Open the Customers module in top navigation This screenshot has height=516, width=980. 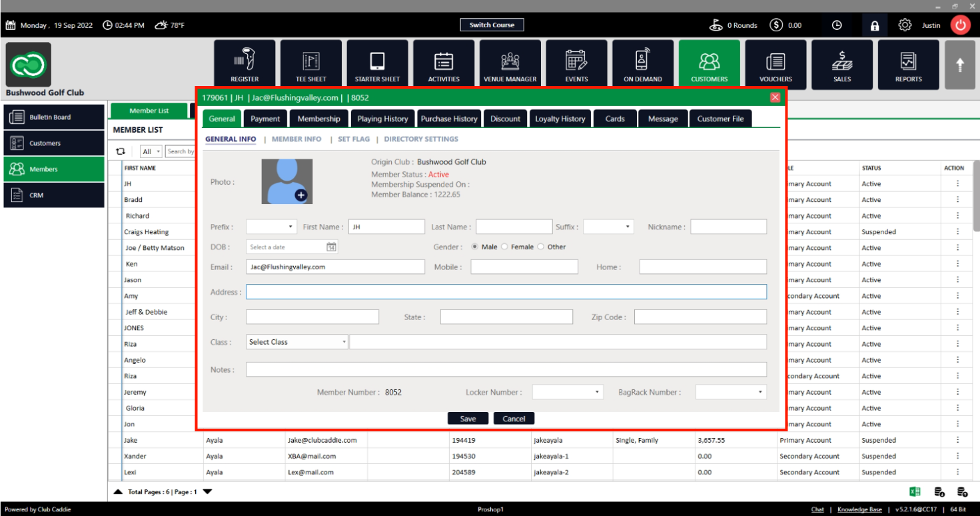710,65
